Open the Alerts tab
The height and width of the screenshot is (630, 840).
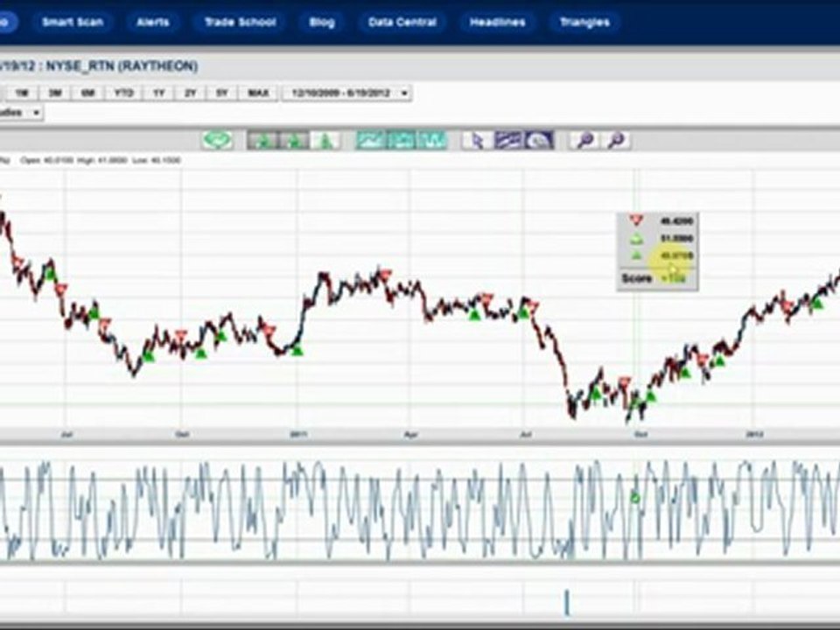152,22
